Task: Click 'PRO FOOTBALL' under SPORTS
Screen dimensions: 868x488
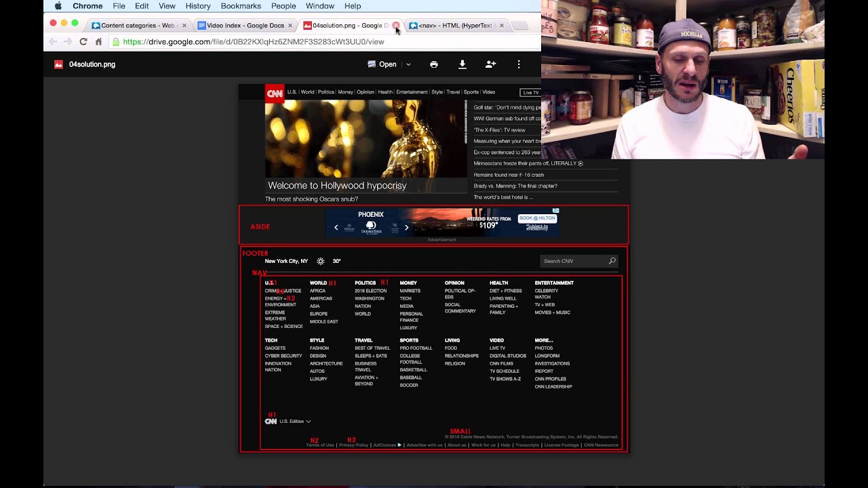Action: (x=416, y=348)
